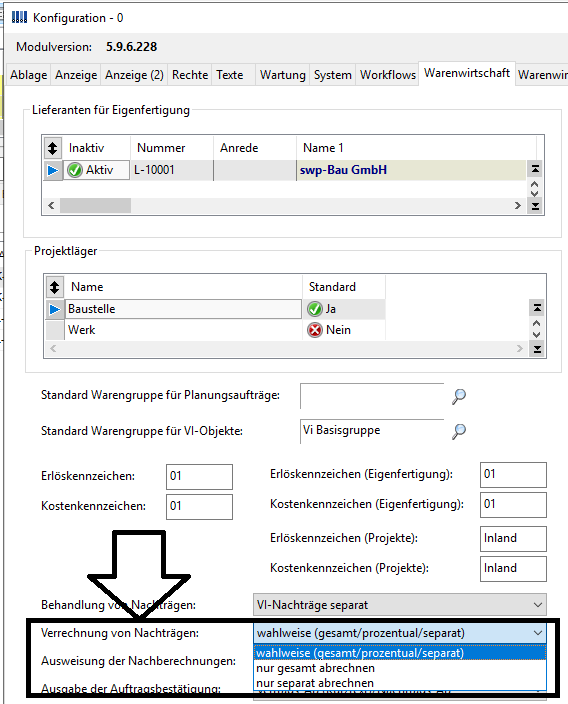Click blue row marker arrow for Baustelle
Viewport: 568px width, 704px height.
pos(54,309)
